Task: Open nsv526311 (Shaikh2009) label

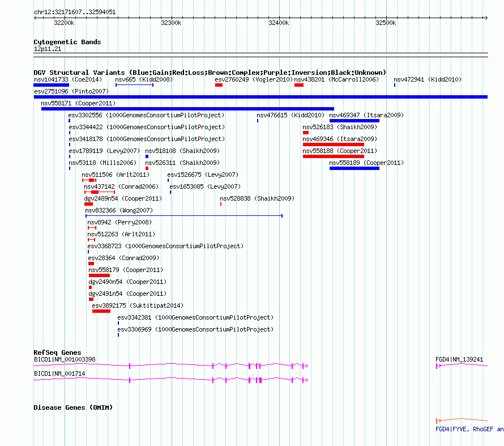Action: click(182, 163)
